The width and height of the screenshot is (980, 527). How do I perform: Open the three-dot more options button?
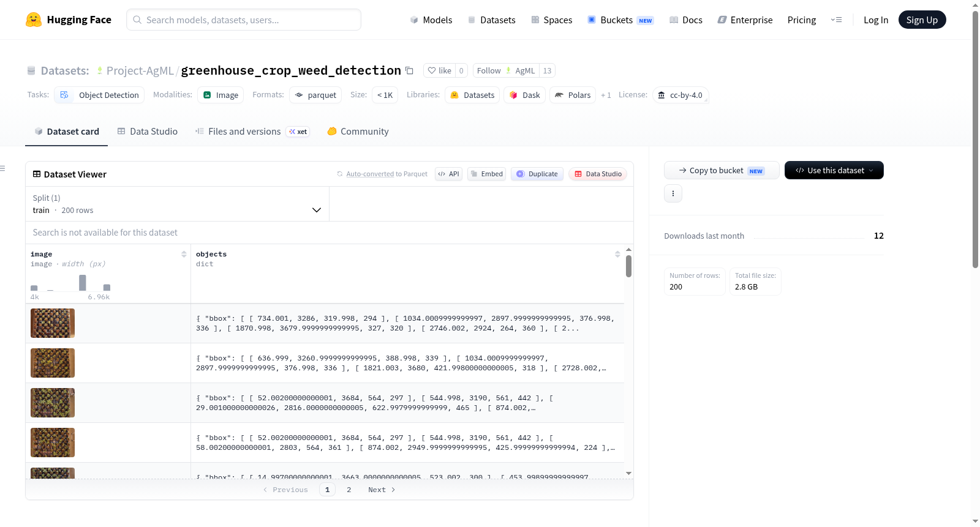[673, 193]
